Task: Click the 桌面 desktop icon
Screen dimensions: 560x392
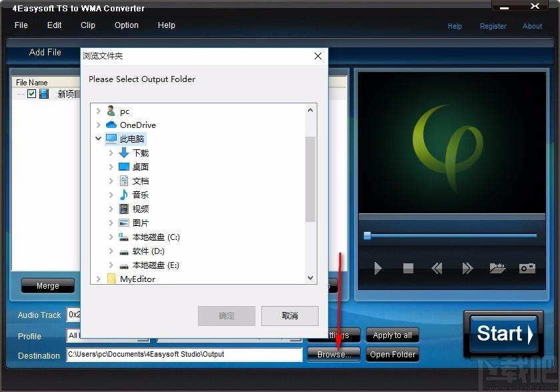Action: (124, 167)
